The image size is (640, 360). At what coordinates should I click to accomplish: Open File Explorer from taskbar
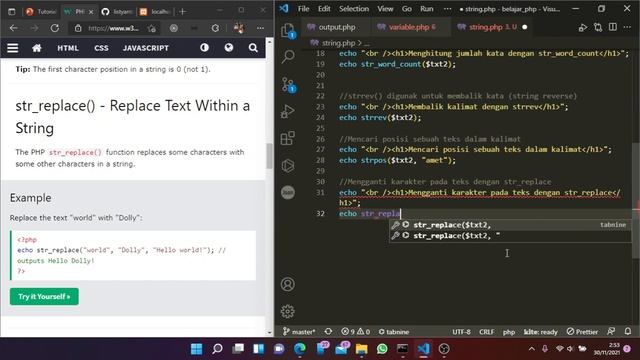[361, 349]
